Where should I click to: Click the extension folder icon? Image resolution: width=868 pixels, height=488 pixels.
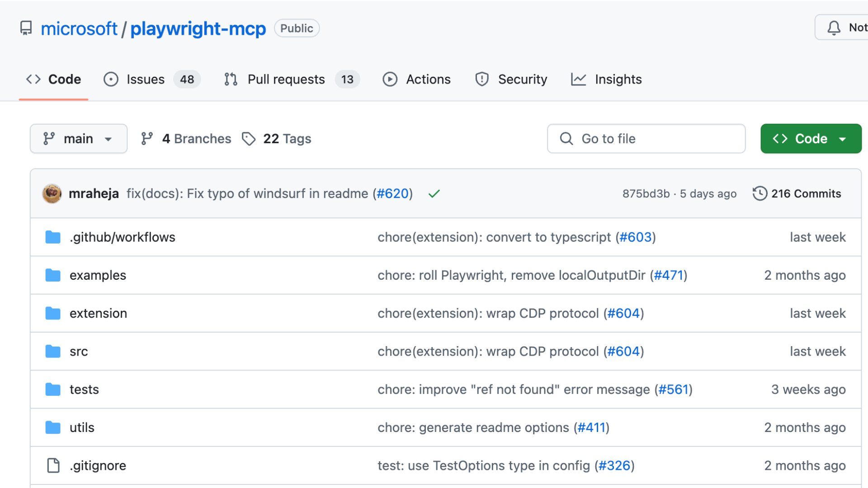coord(53,313)
